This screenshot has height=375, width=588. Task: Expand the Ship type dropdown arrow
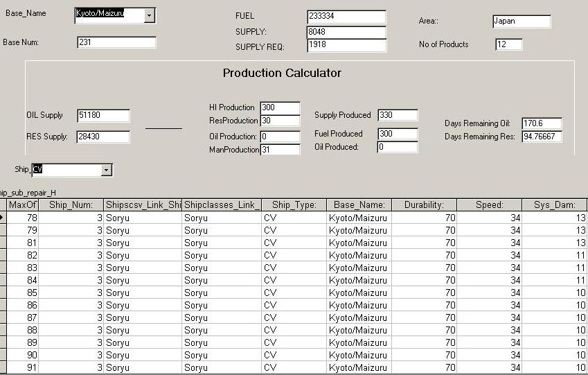(106, 170)
